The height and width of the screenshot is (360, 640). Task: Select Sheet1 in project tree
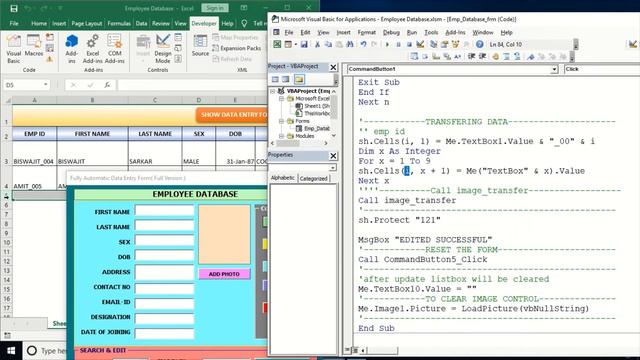(x=313, y=106)
